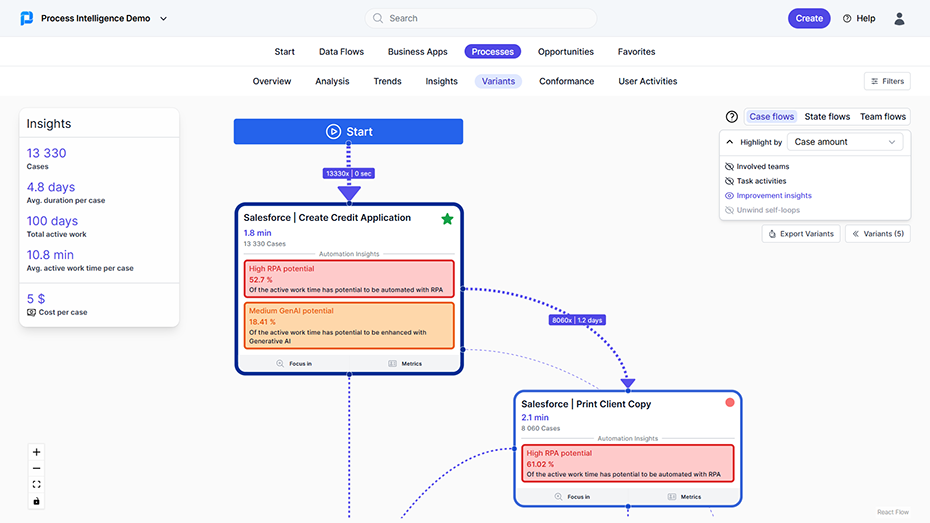Click Export Variants button
Viewport: 930px width, 523px height.
[x=801, y=234]
